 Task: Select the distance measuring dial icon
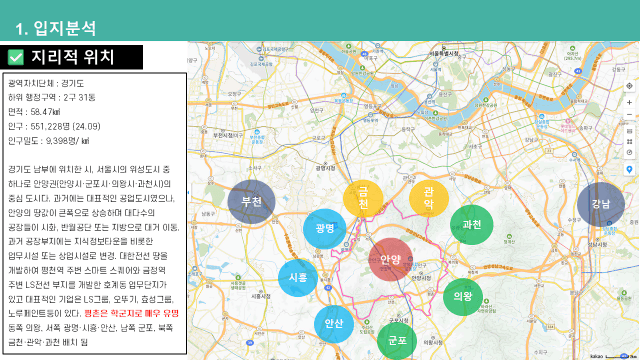[629, 152]
